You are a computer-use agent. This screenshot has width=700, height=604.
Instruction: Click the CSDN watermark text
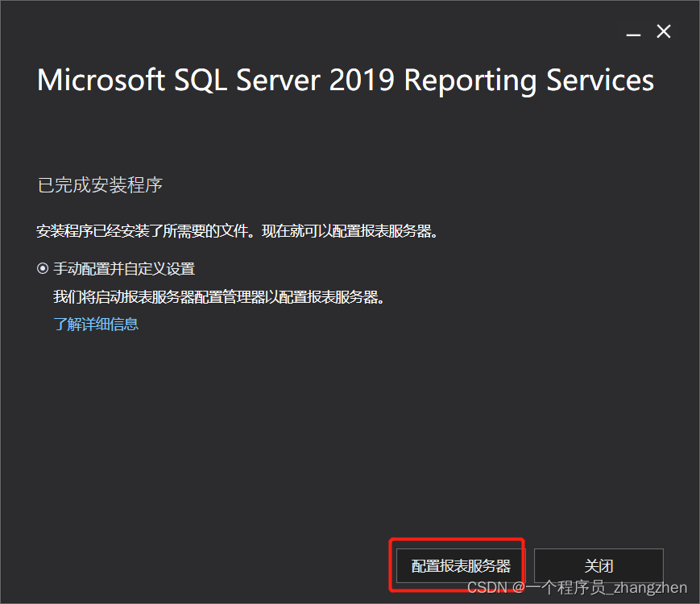click(487, 587)
